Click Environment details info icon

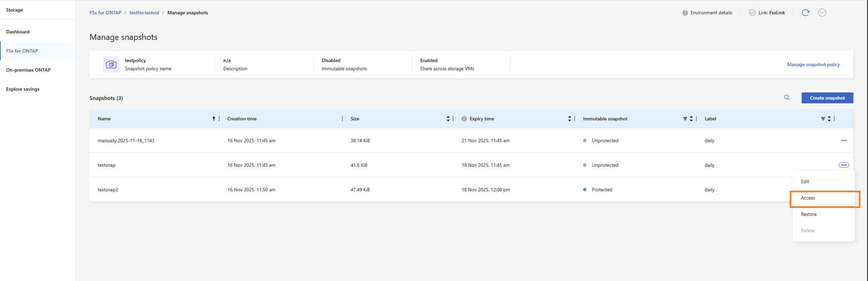pyautogui.click(x=685, y=13)
